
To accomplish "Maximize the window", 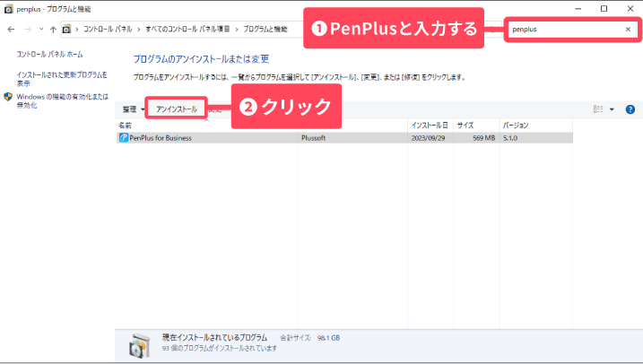I will 604,9.
